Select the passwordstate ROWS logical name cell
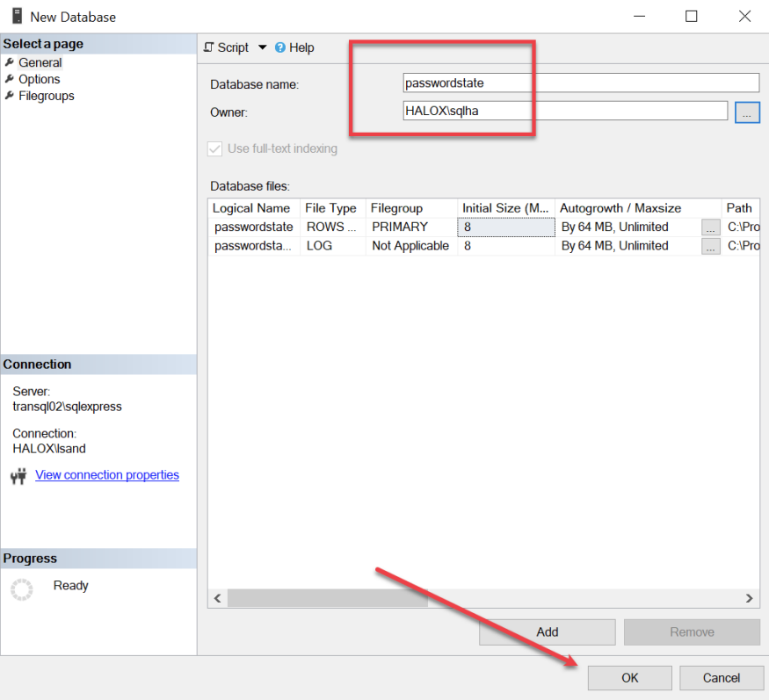The image size is (769, 700). click(254, 227)
